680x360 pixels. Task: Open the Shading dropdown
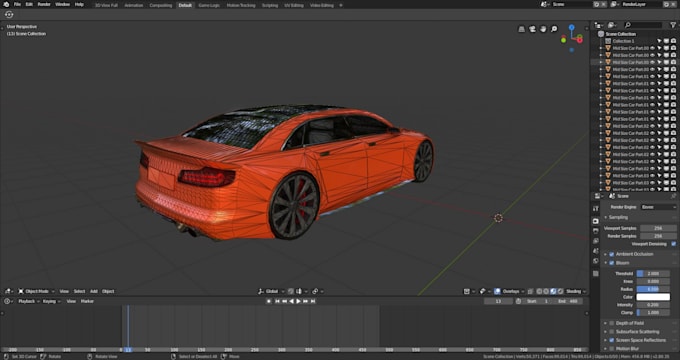pos(576,291)
